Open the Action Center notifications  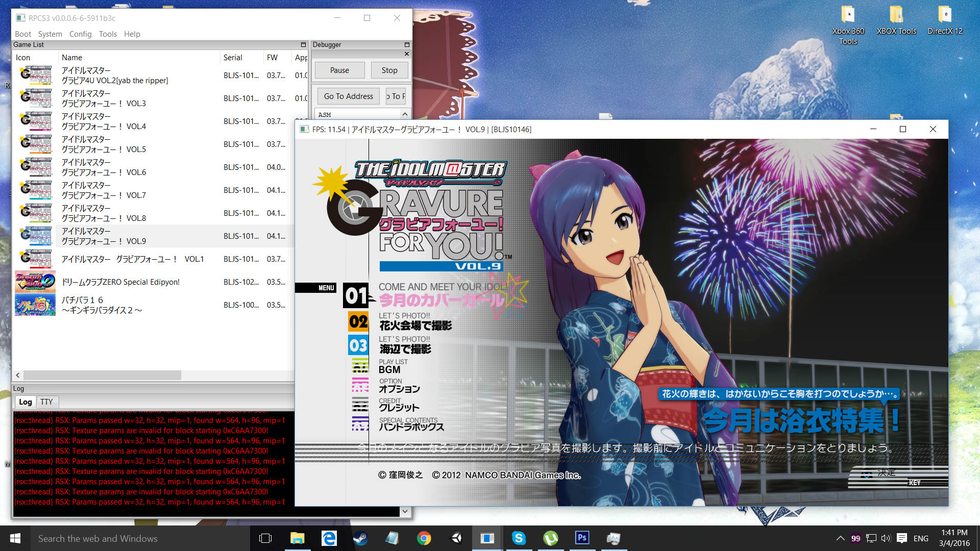point(902,538)
